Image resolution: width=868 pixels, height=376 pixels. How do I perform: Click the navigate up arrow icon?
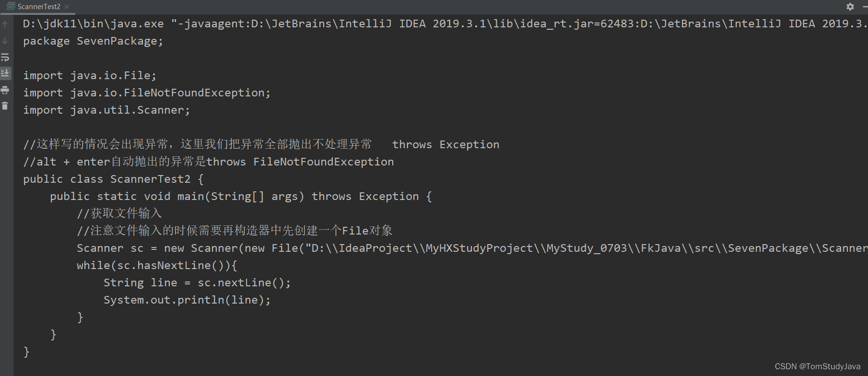pyautogui.click(x=5, y=24)
